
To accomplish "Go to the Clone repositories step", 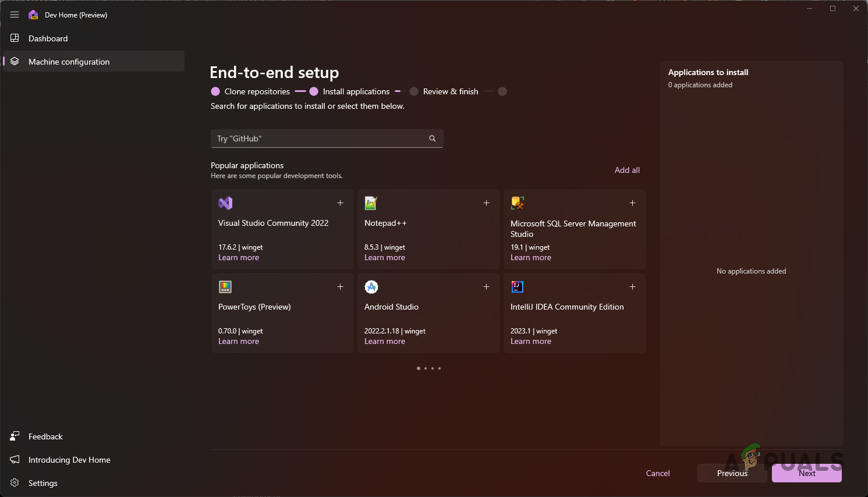I will (258, 91).
